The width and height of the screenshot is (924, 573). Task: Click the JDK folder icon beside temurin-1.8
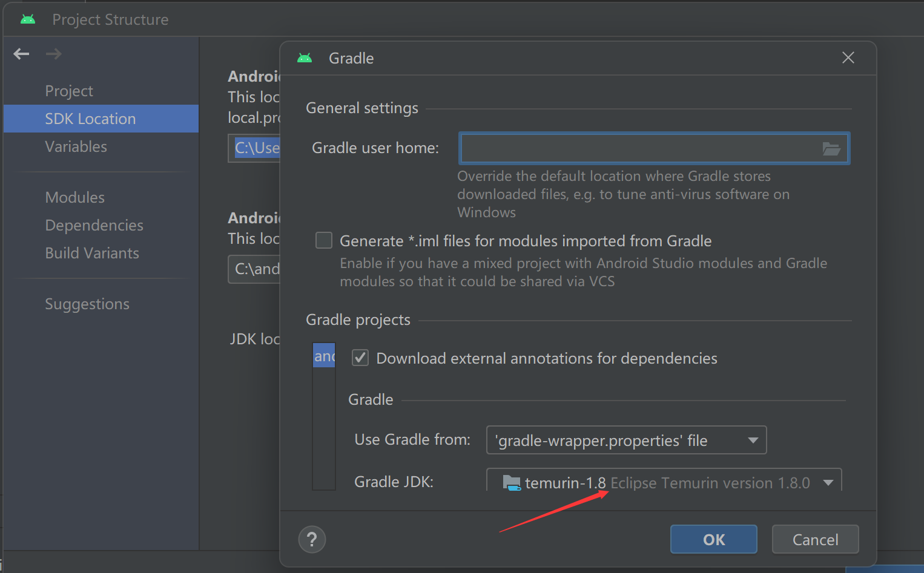point(512,483)
